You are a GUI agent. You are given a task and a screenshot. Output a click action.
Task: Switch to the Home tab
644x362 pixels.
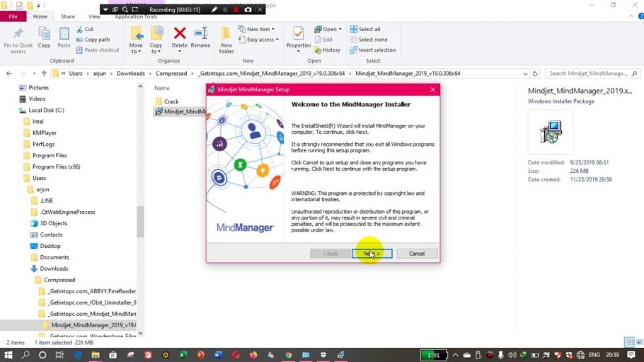40,16
